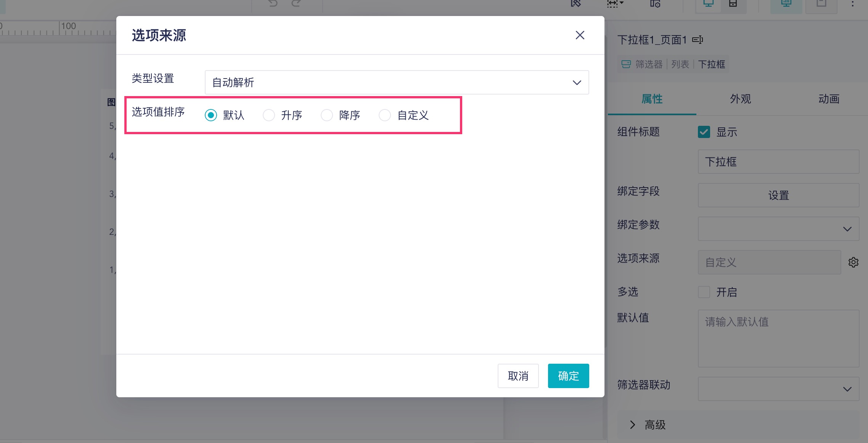Image resolution: width=868 pixels, height=443 pixels.
Task: Close the 选项来源 dialog with X
Action: click(x=580, y=35)
